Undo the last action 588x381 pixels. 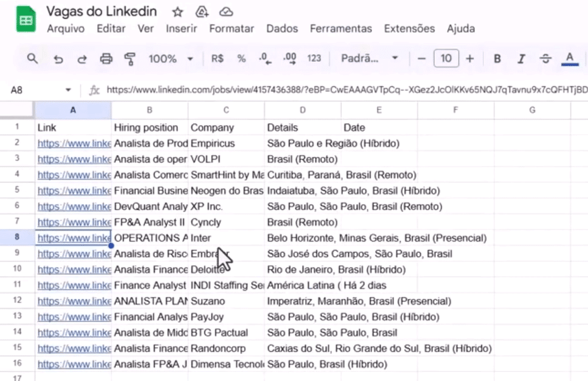click(58, 59)
